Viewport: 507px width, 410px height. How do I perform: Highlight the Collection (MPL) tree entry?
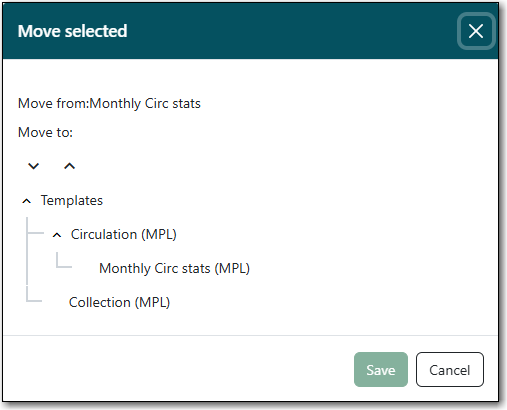coord(119,303)
